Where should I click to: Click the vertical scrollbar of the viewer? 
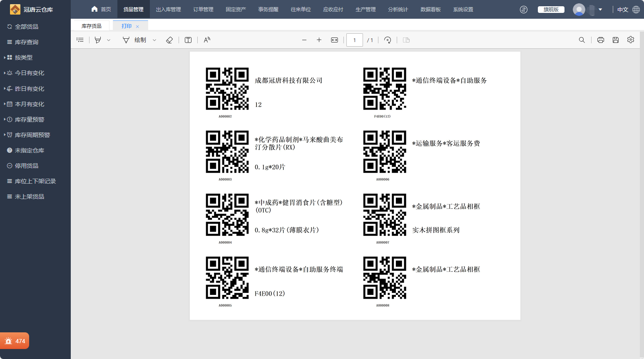pos(642,194)
